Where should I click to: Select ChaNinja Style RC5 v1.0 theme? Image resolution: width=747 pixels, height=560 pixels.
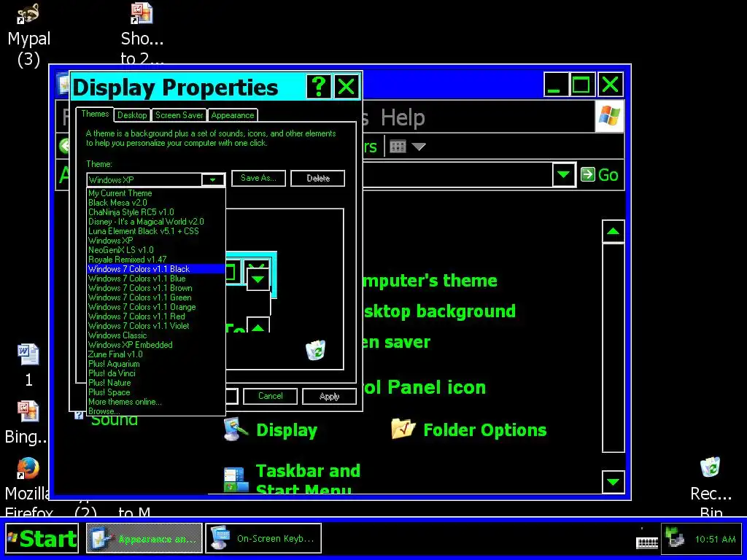[156, 212]
